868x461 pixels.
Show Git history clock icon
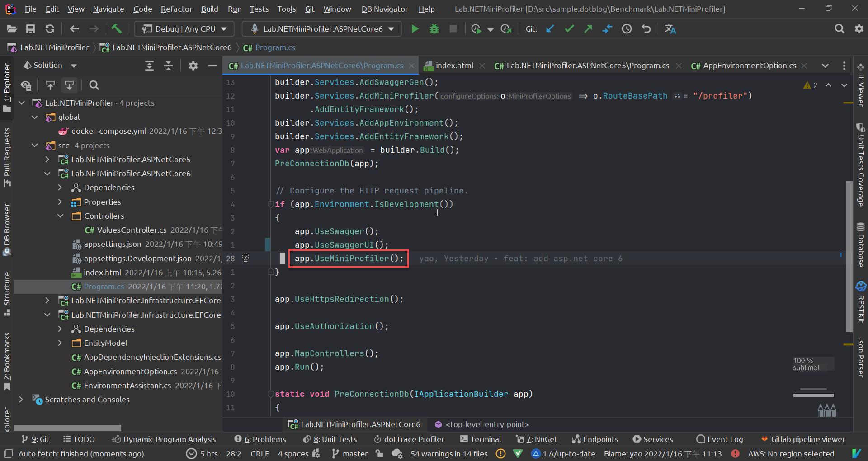[627, 29]
